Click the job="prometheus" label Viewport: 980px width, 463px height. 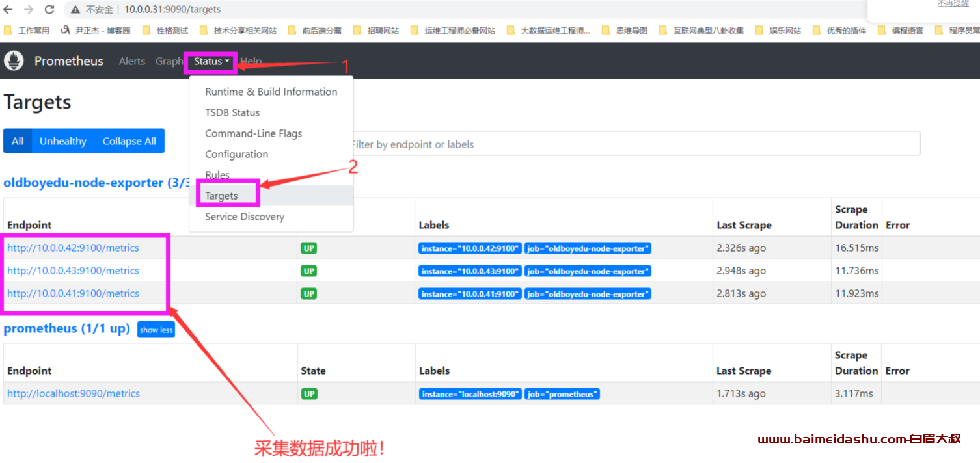pos(562,394)
